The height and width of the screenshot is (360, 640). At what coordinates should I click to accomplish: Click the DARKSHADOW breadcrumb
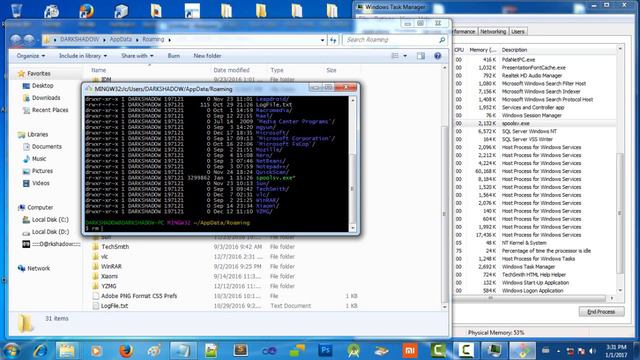click(x=80, y=40)
